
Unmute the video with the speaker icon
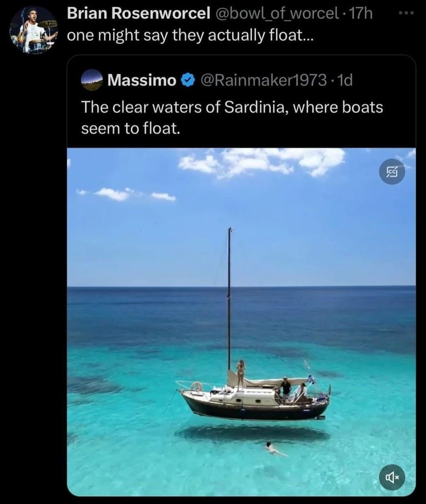tap(392, 478)
